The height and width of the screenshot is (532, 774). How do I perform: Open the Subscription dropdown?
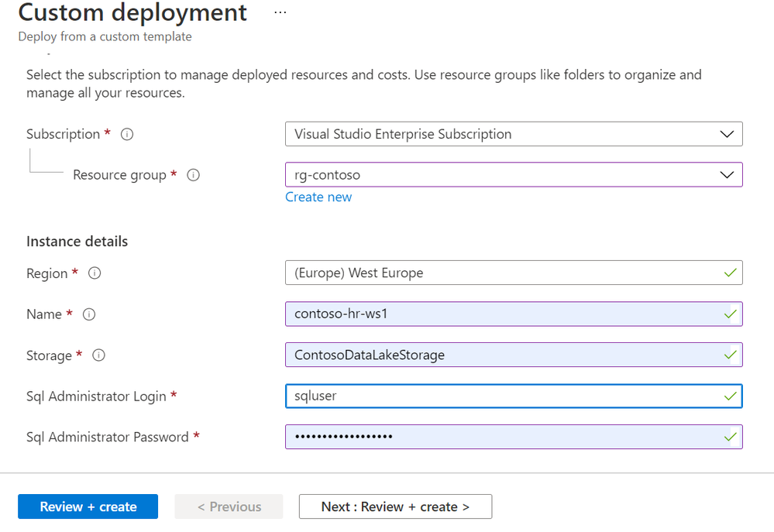(x=513, y=134)
